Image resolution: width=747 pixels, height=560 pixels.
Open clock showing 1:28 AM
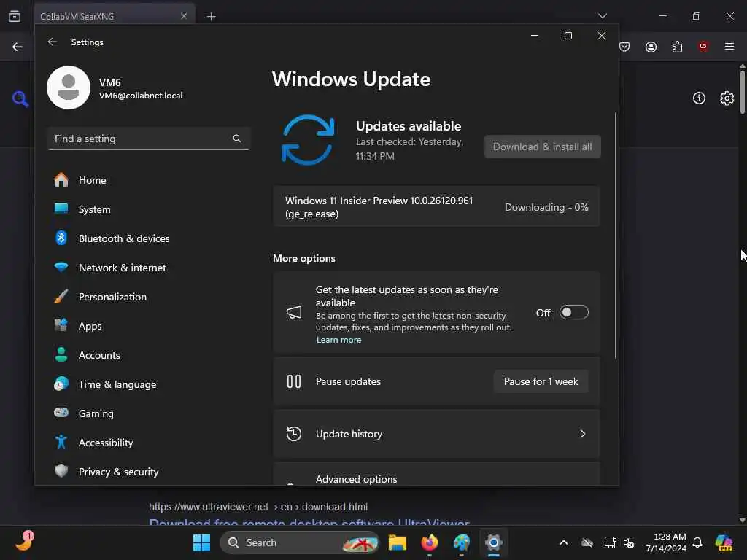pyautogui.click(x=665, y=542)
